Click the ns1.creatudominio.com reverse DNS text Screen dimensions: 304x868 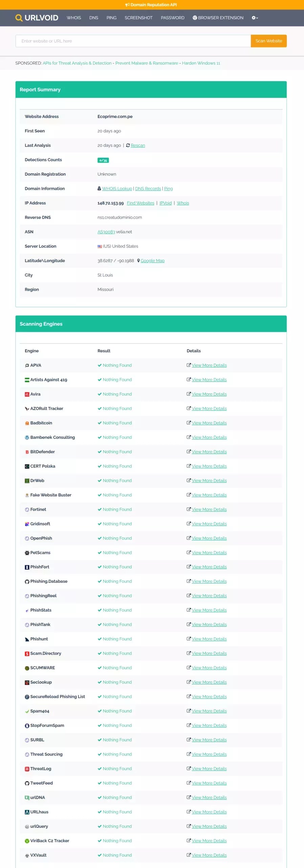120,218
